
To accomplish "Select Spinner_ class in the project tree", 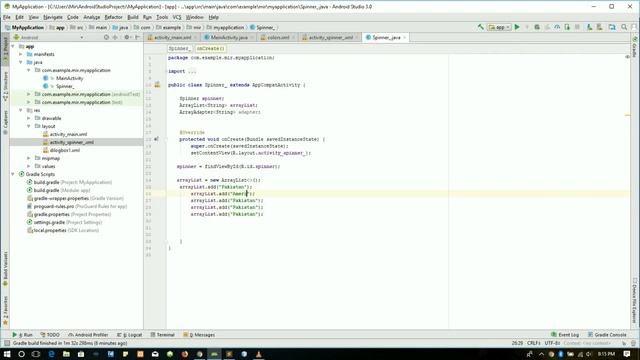I will tap(65, 86).
